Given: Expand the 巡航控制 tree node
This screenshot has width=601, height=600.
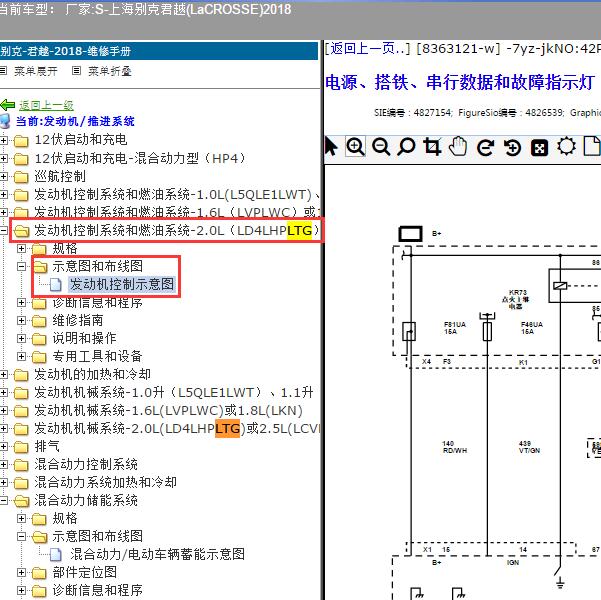Looking at the screenshot, I should (x=3, y=176).
